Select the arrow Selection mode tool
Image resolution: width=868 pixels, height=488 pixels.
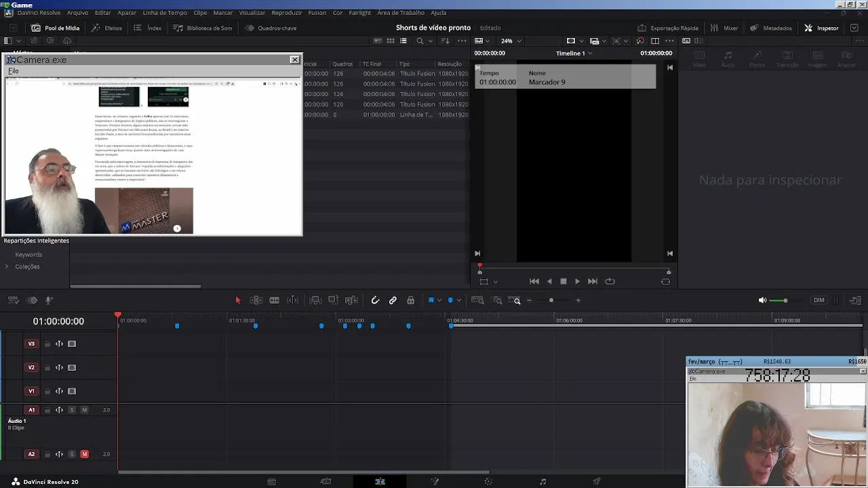point(237,300)
